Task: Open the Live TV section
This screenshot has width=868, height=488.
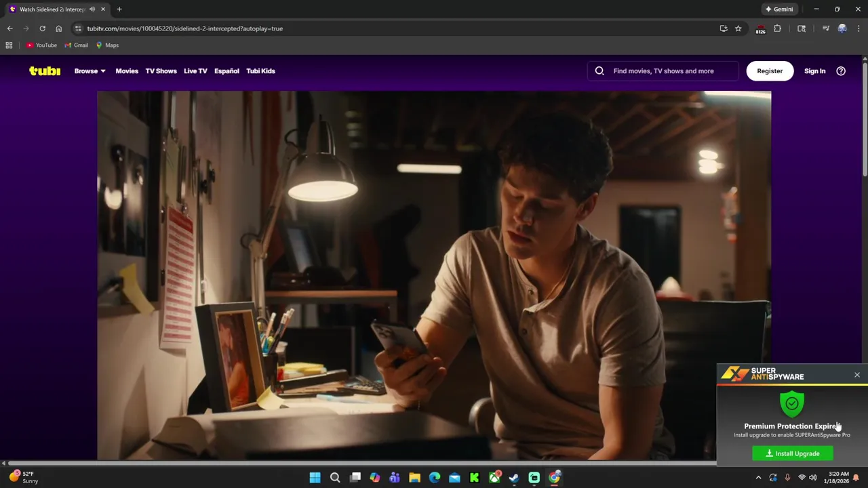Action: pos(195,70)
